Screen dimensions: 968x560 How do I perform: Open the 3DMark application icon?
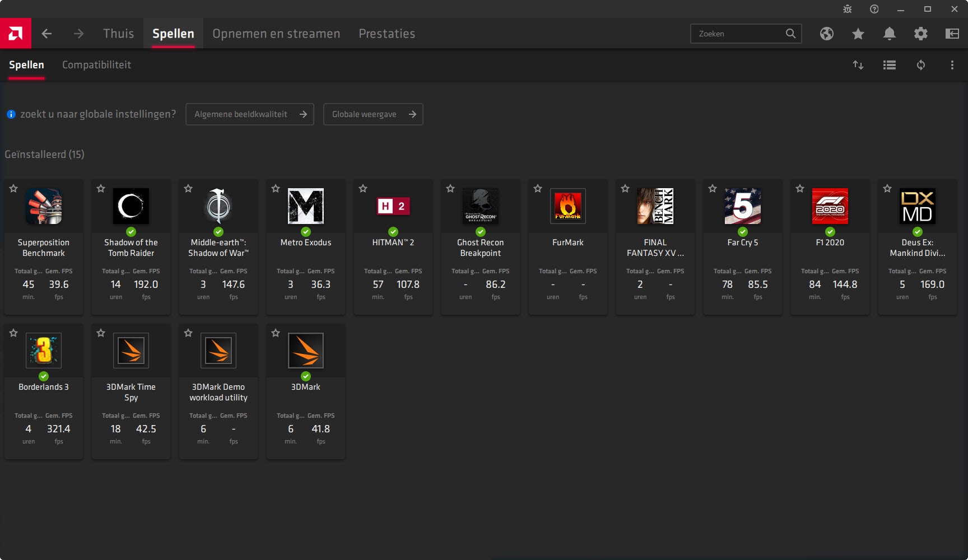point(306,351)
